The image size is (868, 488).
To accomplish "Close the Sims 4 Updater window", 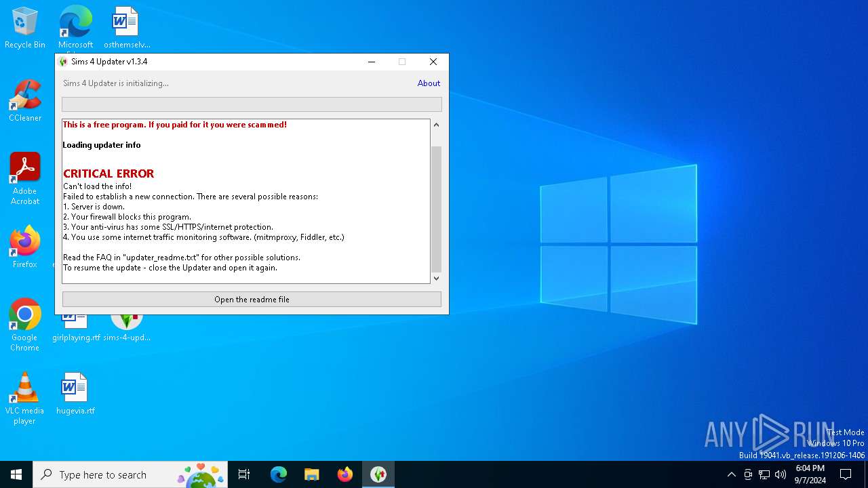I will [x=433, y=62].
